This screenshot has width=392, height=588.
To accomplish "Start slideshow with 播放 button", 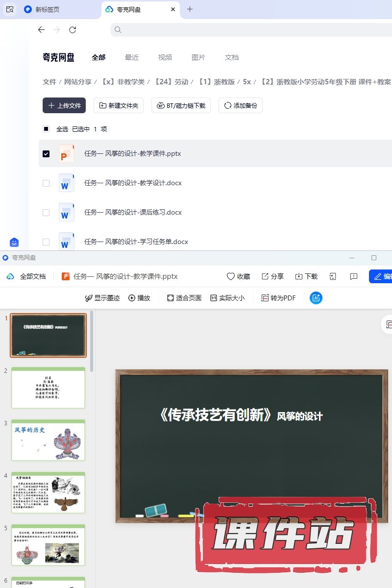I will coord(139,298).
